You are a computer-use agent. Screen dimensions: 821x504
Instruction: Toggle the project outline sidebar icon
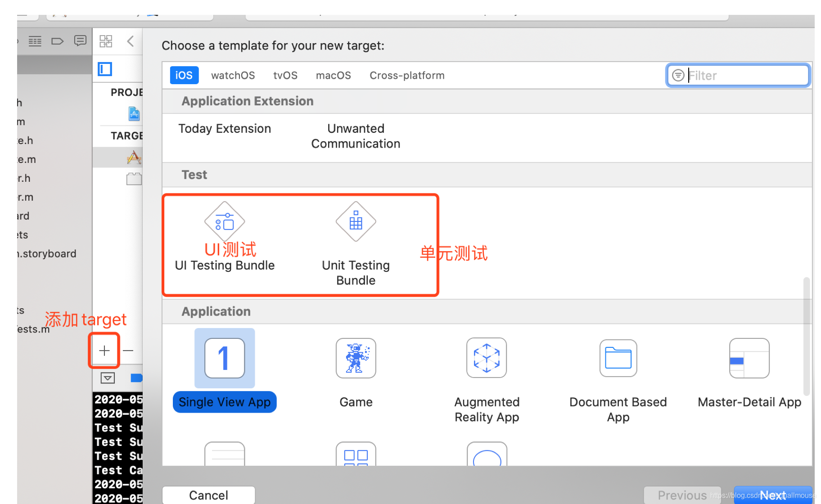(105, 69)
